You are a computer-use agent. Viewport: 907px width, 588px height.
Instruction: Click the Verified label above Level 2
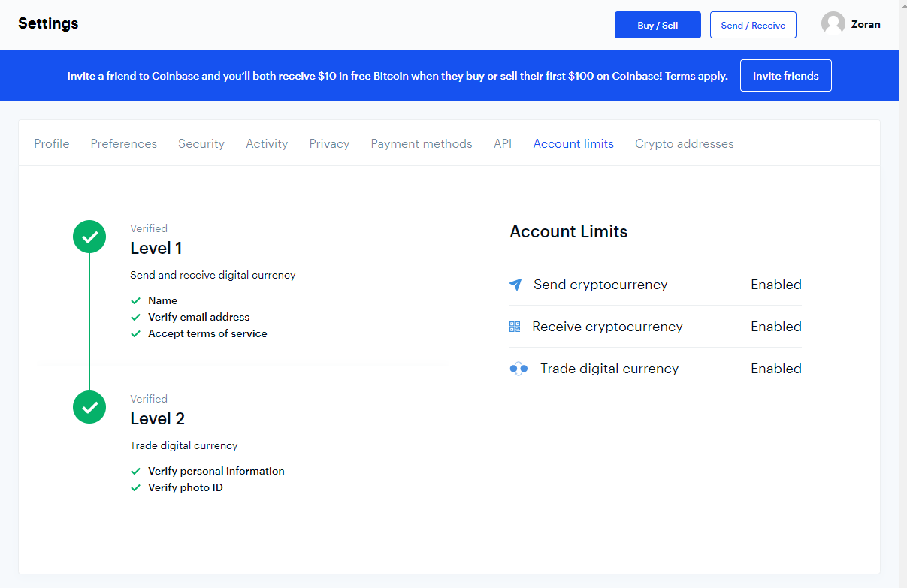(x=149, y=399)
